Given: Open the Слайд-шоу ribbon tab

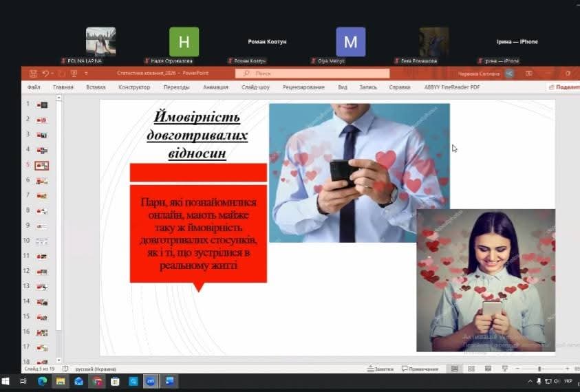Looking at the screenshot, I should coord(254,87).
